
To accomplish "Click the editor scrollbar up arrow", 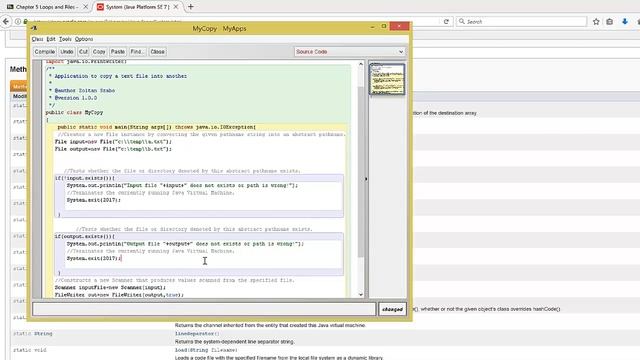I will tap(361, 64).
